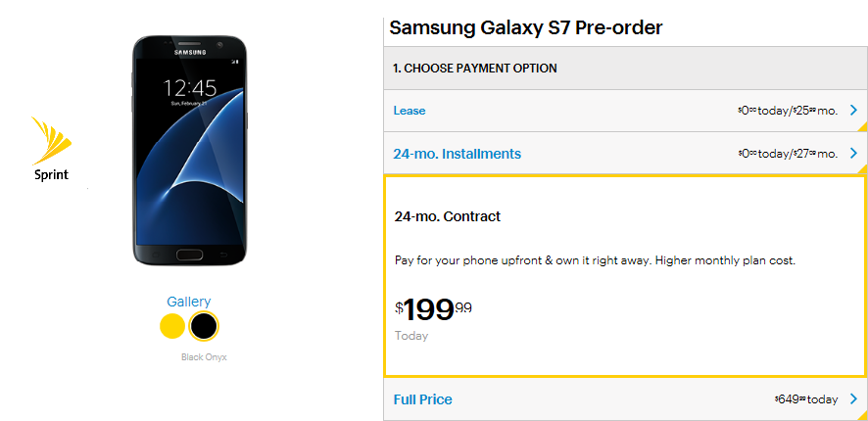The width and height of the screenshot is (868, 421).
Task: Open the Gallery link
Action: pos(189,302)
